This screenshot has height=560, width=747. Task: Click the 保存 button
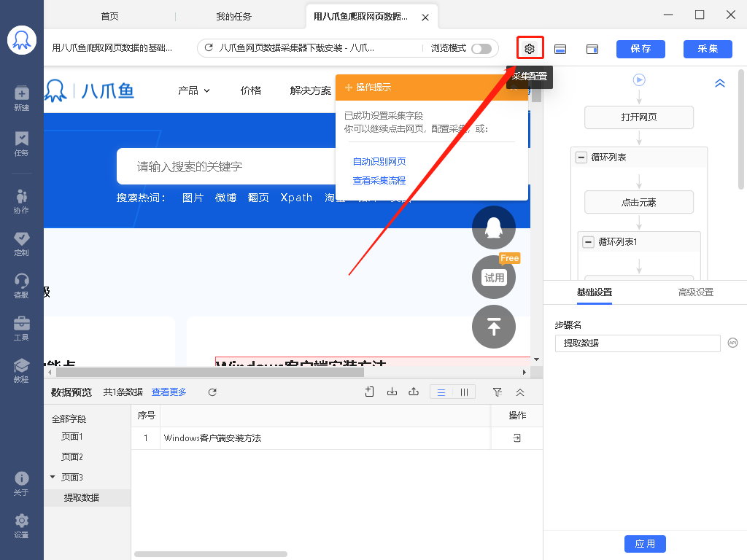[640, 49]
